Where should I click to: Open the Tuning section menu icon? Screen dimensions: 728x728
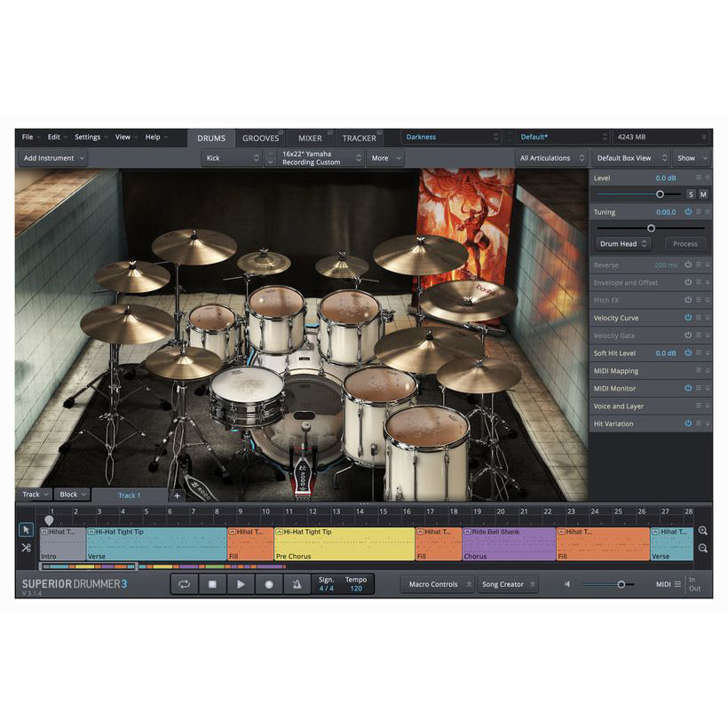point(699,211)
